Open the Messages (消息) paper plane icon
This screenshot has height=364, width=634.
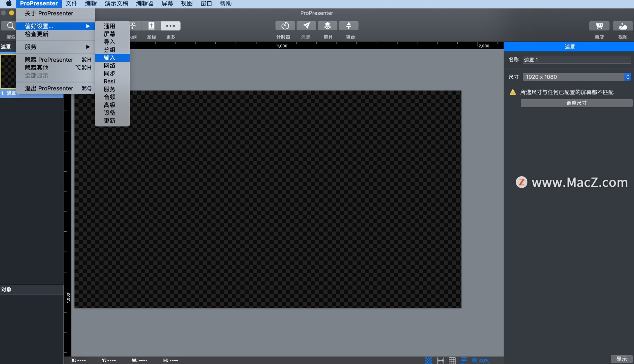point(306,26)
